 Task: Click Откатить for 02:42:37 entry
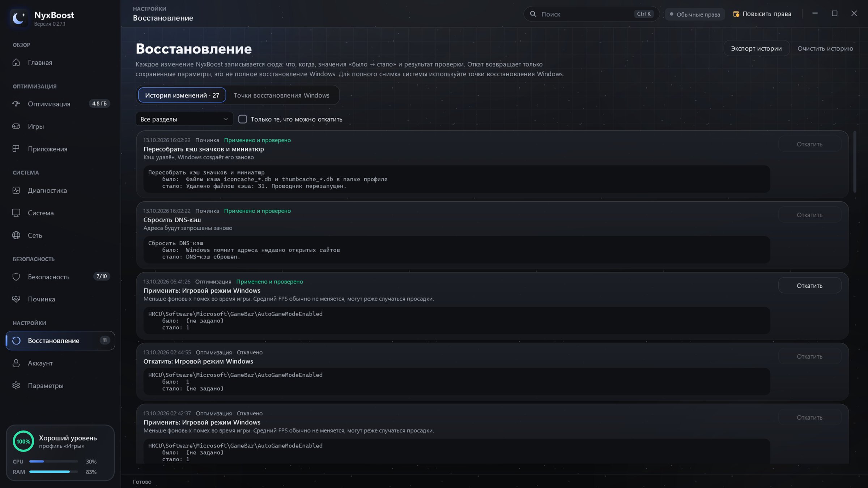[x=809, y=418]
